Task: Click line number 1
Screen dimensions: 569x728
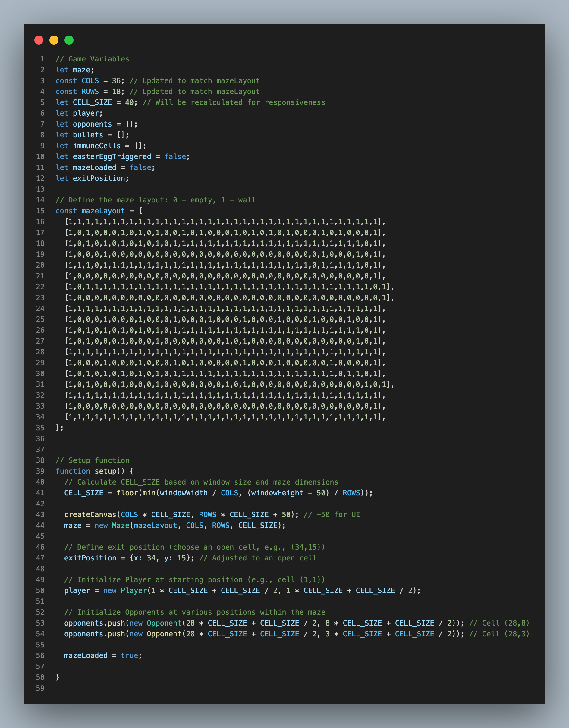Action: point(42,59)
